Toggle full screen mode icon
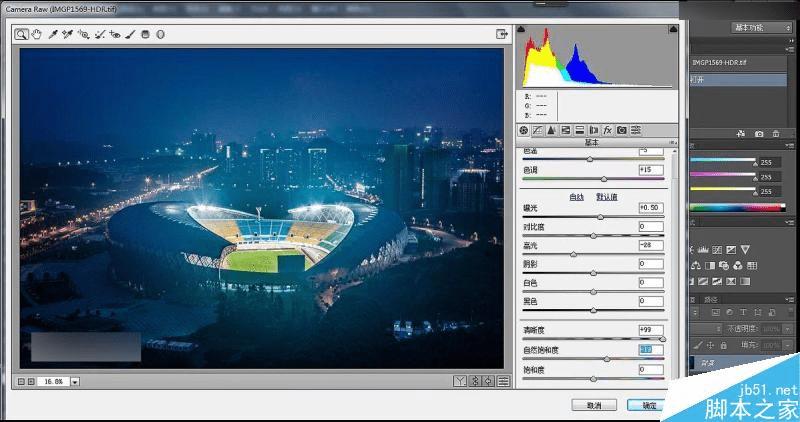The width and height of the screenshot is (800, 422). coord(502,34)
